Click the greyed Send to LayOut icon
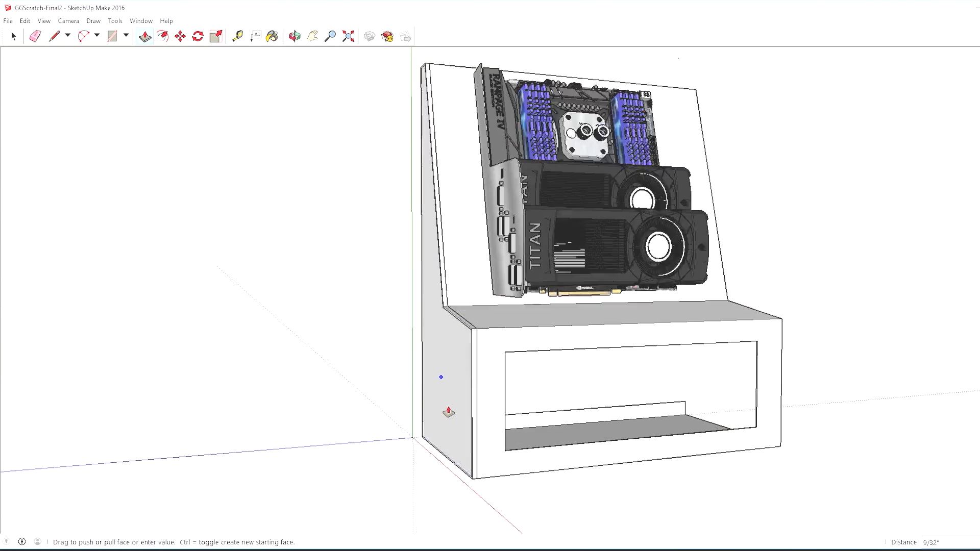Viewport: 980px width, 551px height. pyautogui.click(x=405, y=36)
